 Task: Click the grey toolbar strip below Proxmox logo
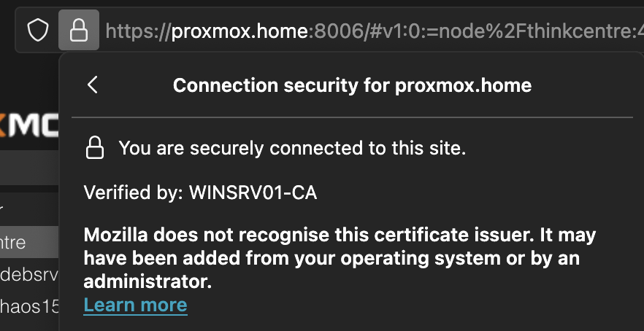click(29, 168)
